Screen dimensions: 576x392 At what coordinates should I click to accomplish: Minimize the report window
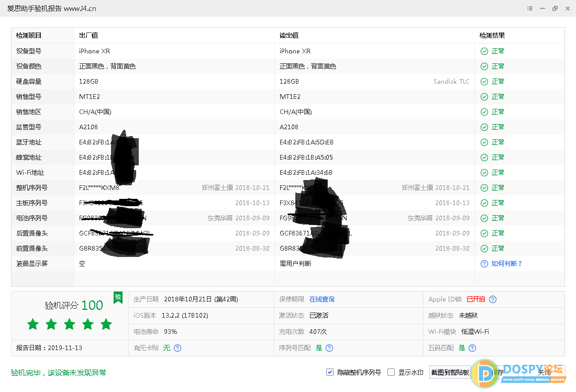click(x=542, y=8)
